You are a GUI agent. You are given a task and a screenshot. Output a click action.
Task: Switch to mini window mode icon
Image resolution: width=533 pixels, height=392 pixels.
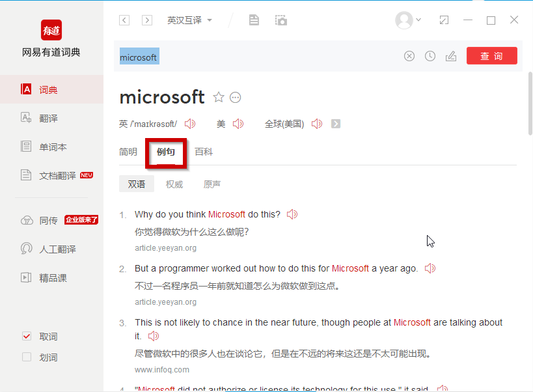(x=444, y=20)
